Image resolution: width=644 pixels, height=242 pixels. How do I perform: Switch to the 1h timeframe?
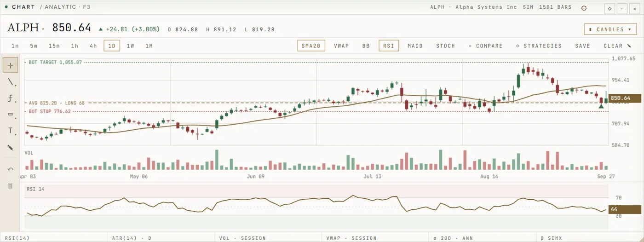point(75,46)
